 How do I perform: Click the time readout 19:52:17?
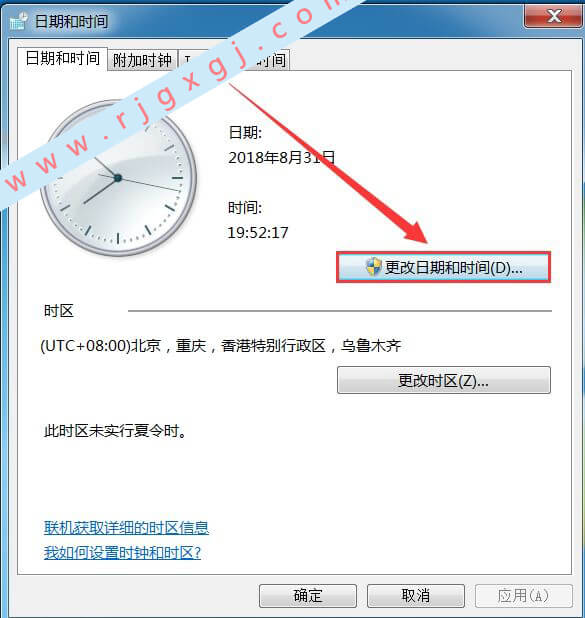point(258,233)
